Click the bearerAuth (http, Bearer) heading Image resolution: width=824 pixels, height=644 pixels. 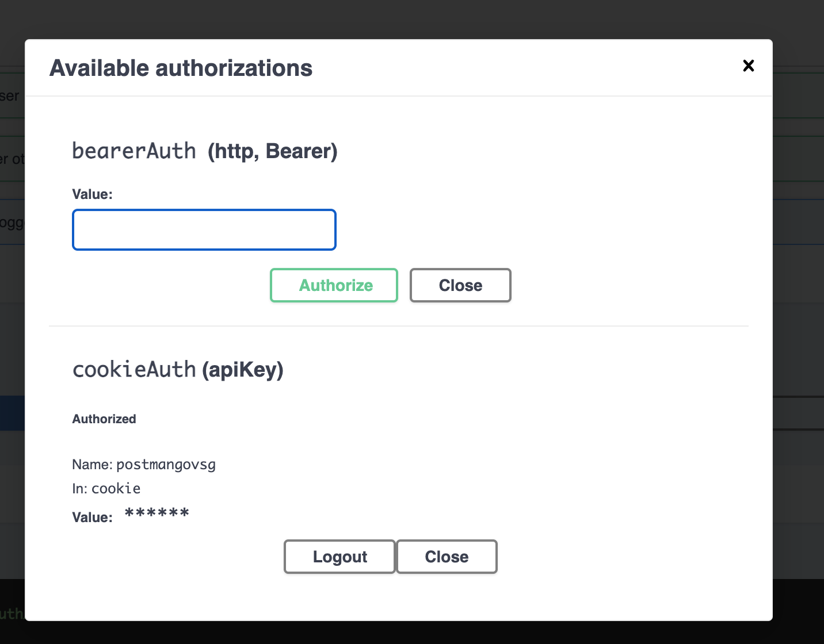click(205, 151)
